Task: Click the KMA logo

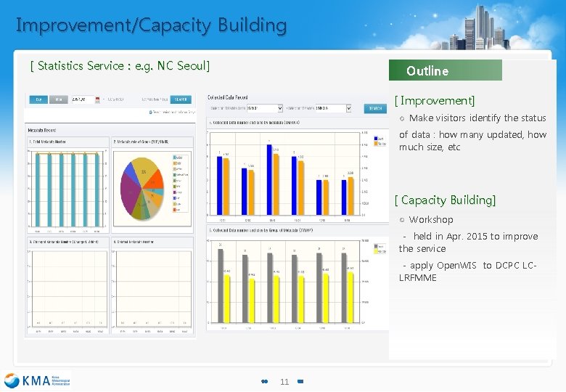Action: 36,381
